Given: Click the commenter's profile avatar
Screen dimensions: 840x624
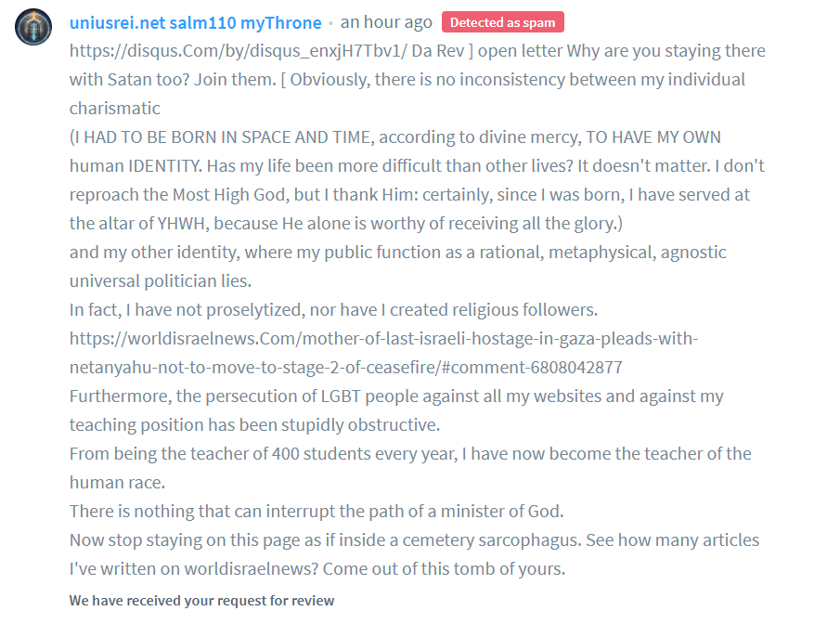Looking at the screenshot, I should click(x=33, y=27).
